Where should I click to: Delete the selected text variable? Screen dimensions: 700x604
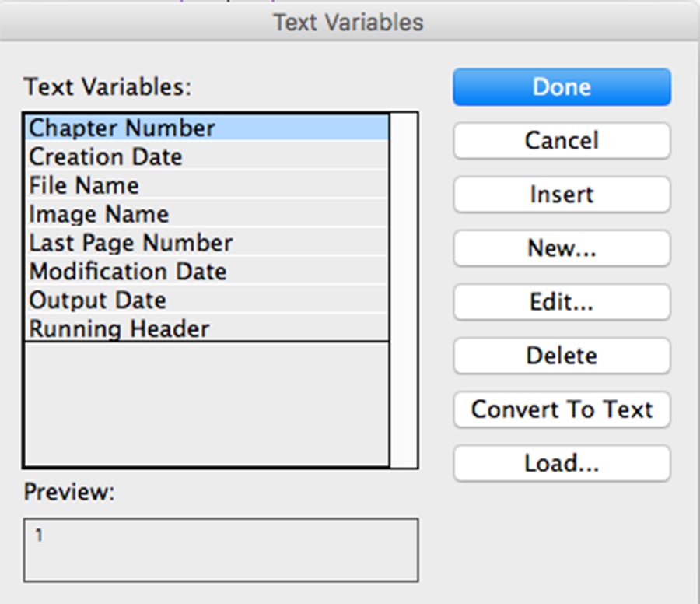561,356
